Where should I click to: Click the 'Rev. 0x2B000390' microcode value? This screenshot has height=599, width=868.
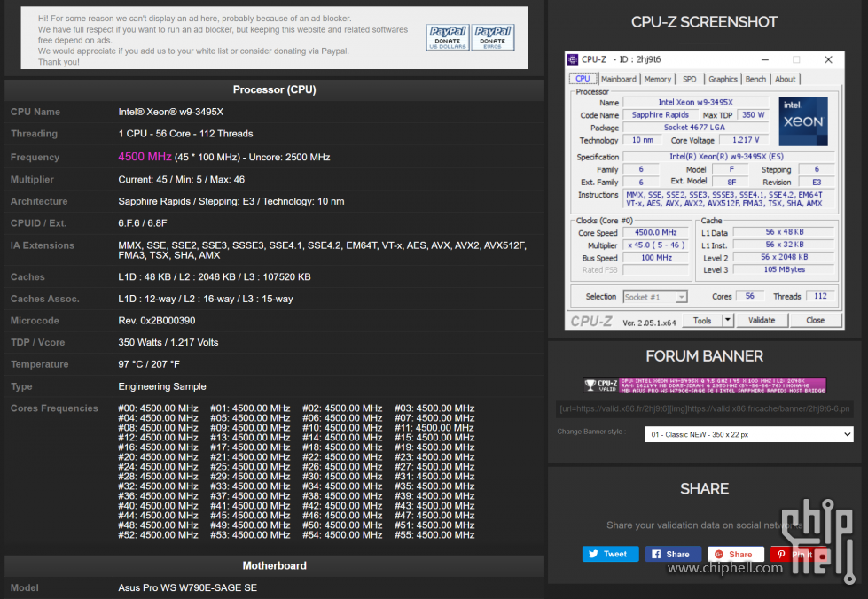(x=157, y=320)
